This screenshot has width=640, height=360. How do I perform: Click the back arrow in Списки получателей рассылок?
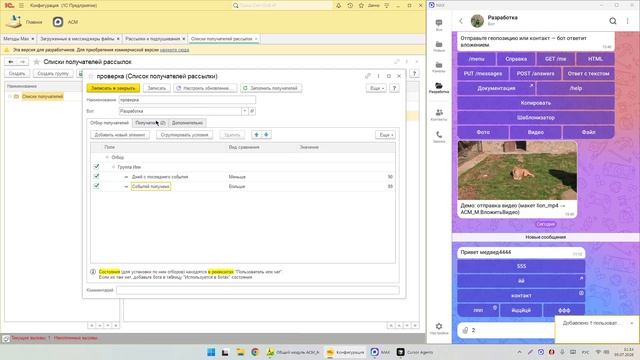[x=11, y=62]
